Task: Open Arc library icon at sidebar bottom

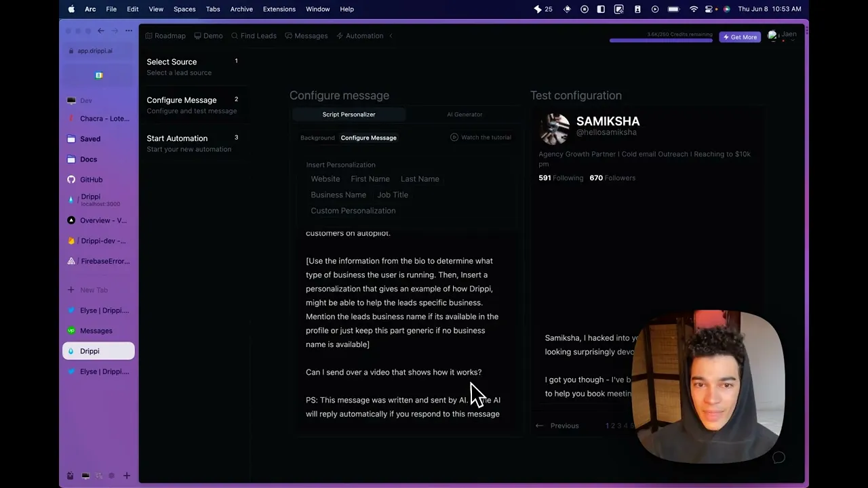Action: click(x=71, y=476)
